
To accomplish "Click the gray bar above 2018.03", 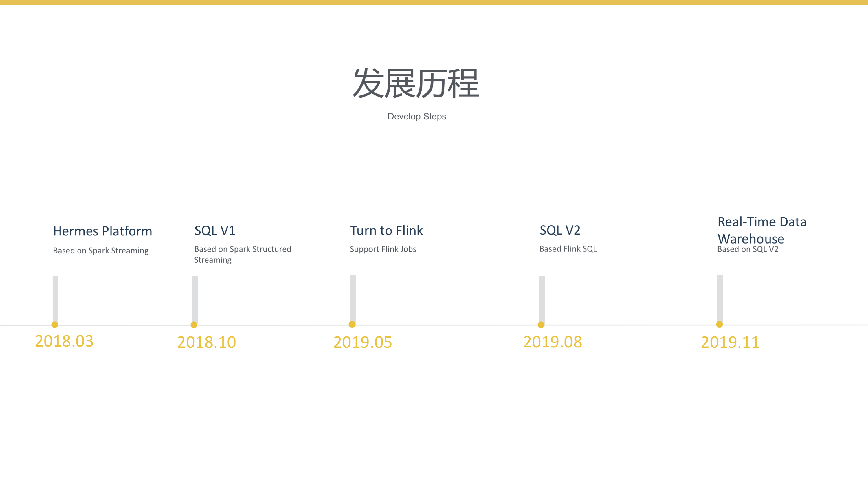I will click(x=56, y=299).
